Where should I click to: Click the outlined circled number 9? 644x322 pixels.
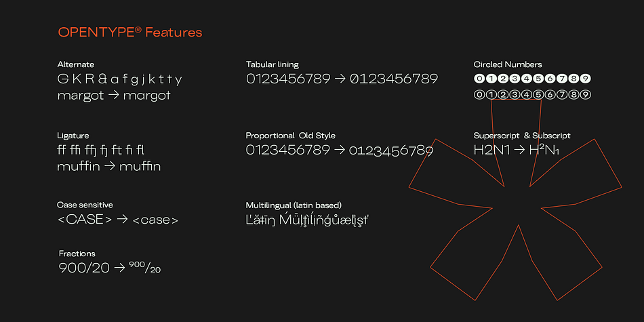point(586,95)
